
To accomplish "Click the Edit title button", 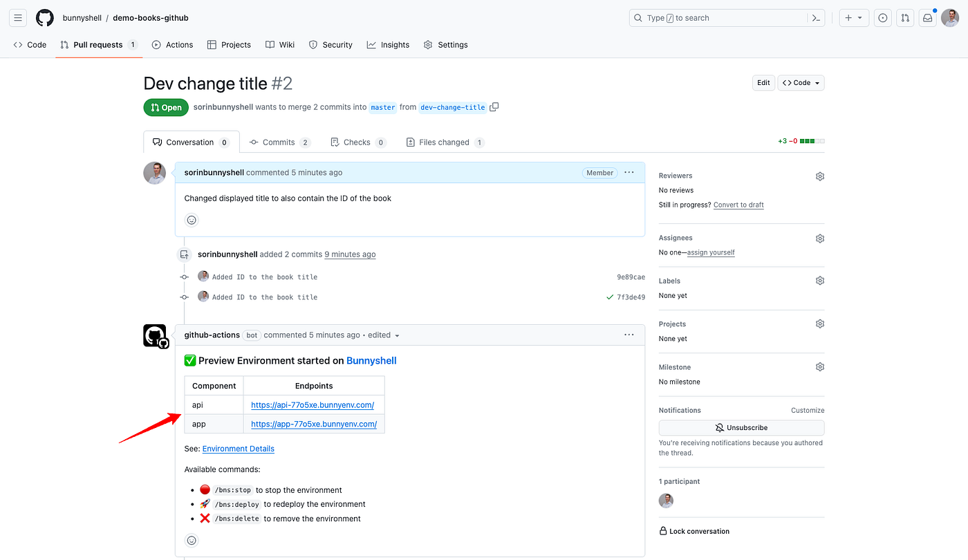I will (763, 83).
